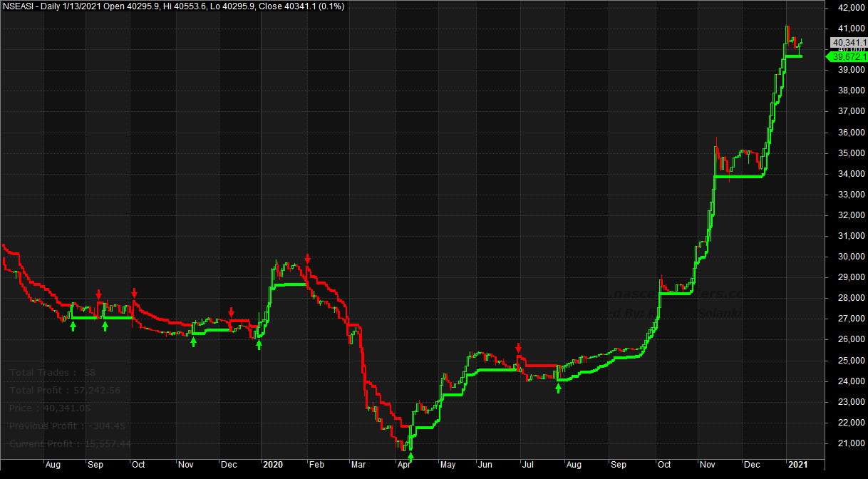Click the red sell arrow in December 2019

point(231,312)
